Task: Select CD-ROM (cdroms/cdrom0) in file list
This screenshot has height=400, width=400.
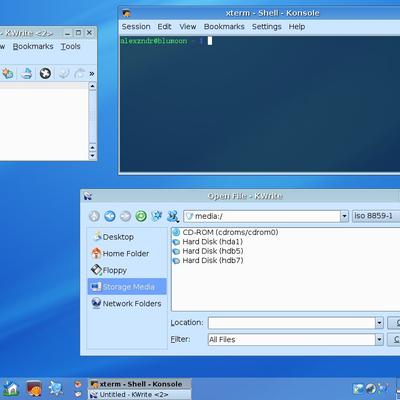Action: point(225,232)
